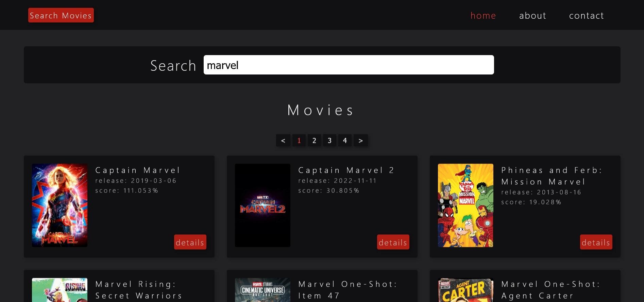Screen dimensions: 644x302
Task: Click the Agent Carter poster thumbnail
Action: point(465,290)
